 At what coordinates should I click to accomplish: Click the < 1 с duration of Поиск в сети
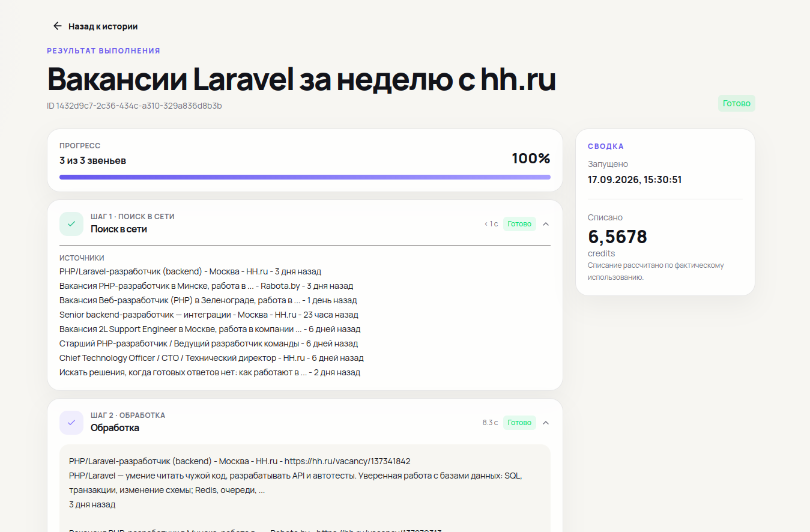point(491,224)
